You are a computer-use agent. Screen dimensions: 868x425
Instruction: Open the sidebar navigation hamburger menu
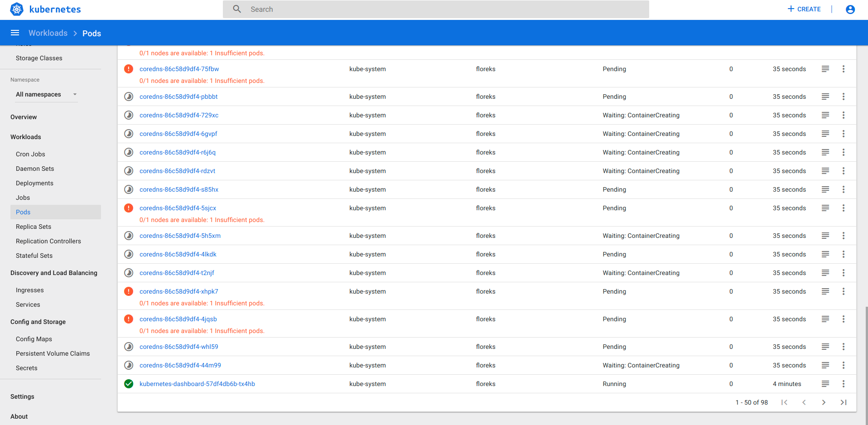(x=15, y=33)
